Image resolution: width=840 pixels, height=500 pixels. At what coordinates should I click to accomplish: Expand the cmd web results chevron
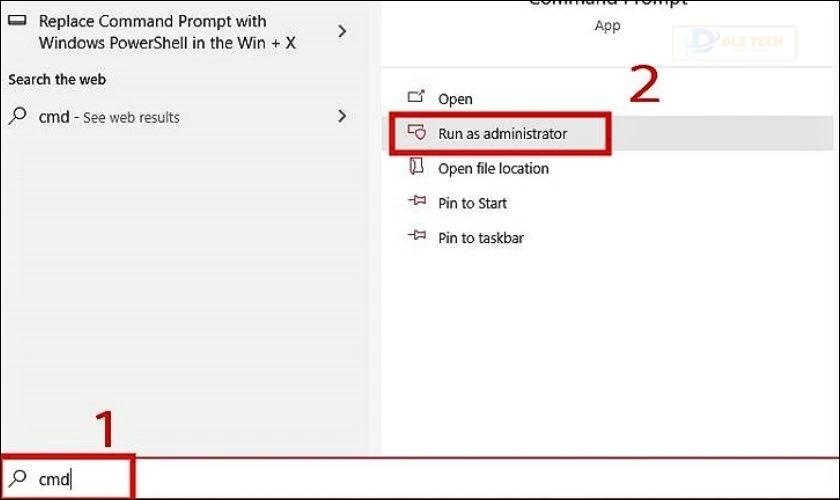(x=342, y=116)
